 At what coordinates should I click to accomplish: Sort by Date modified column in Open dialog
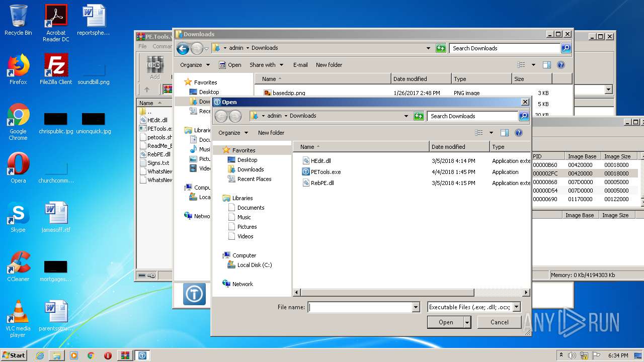(x=459, y=147)
